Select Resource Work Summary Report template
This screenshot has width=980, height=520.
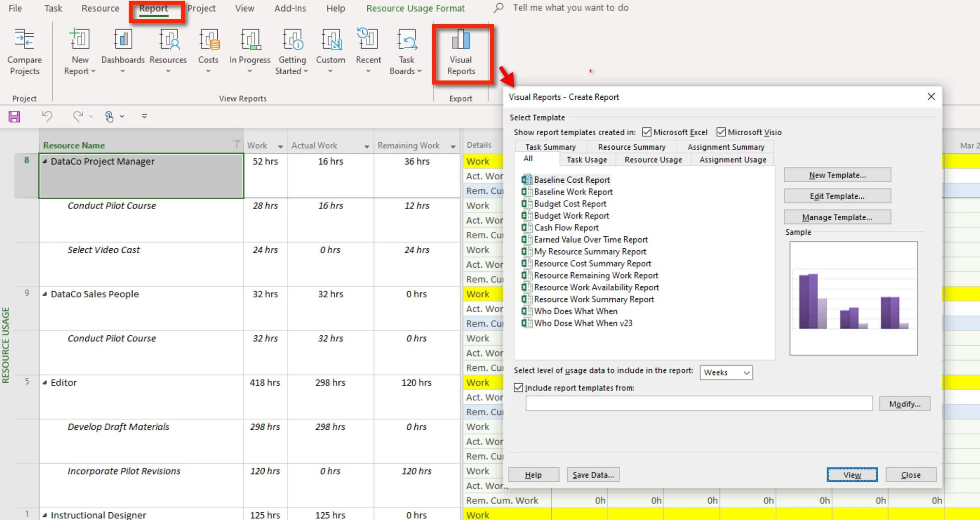[x=588, y=299]
